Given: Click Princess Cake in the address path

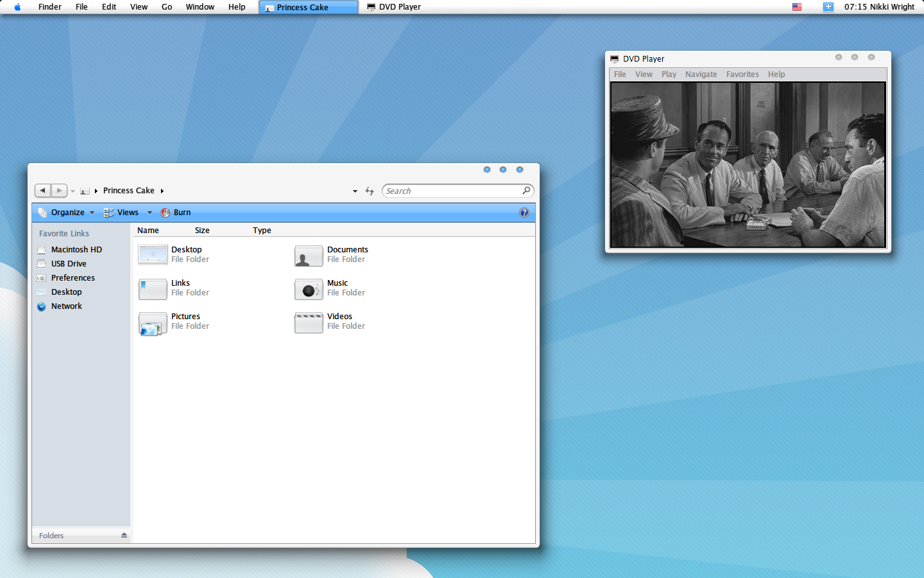Looking at the screenshot, I should 128,191.
